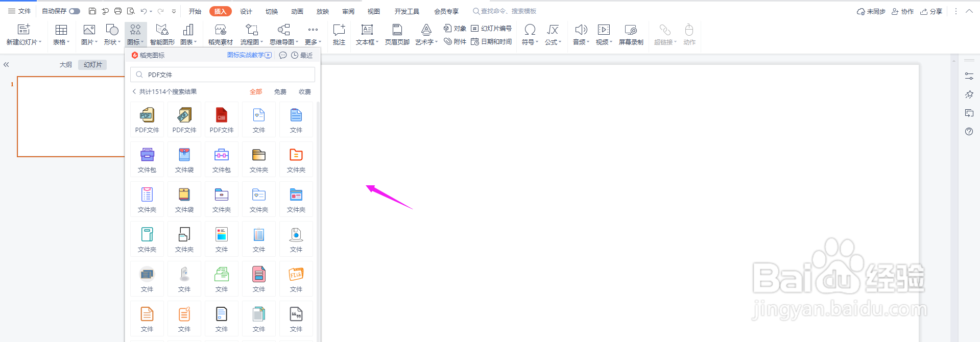Click the 分享 share button
The height and width of the screenshot is (342, 980).
pos(931,11)
